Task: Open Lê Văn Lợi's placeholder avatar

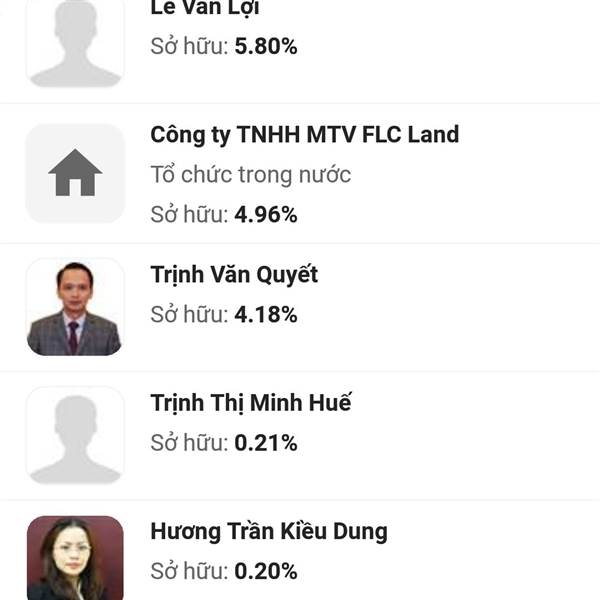Action: pos(75,43)
